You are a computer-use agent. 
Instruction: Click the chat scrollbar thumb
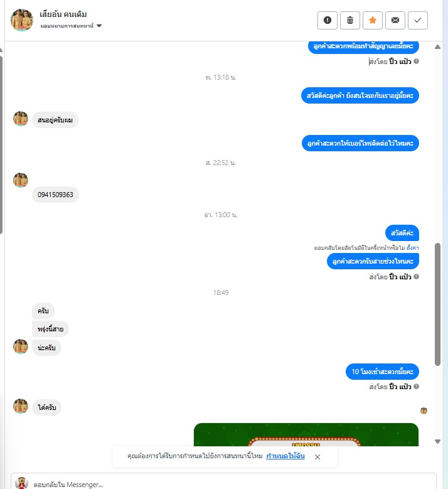(438, 304)
